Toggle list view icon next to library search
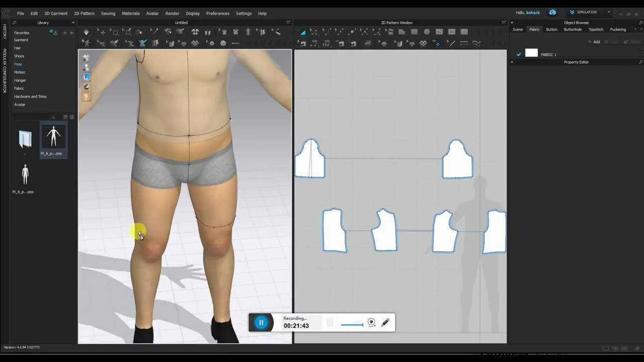This screenshot has height=362, width=644. [71, 117]
